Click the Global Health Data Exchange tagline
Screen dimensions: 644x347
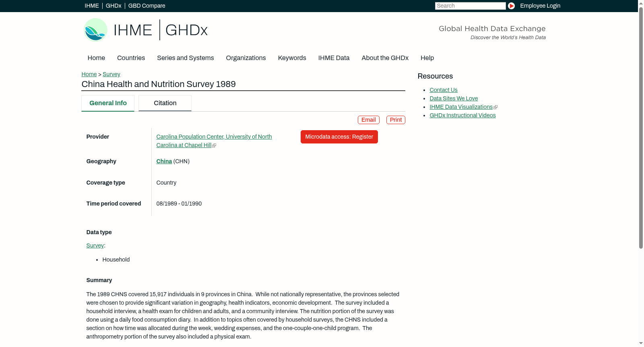click(492, 29)
